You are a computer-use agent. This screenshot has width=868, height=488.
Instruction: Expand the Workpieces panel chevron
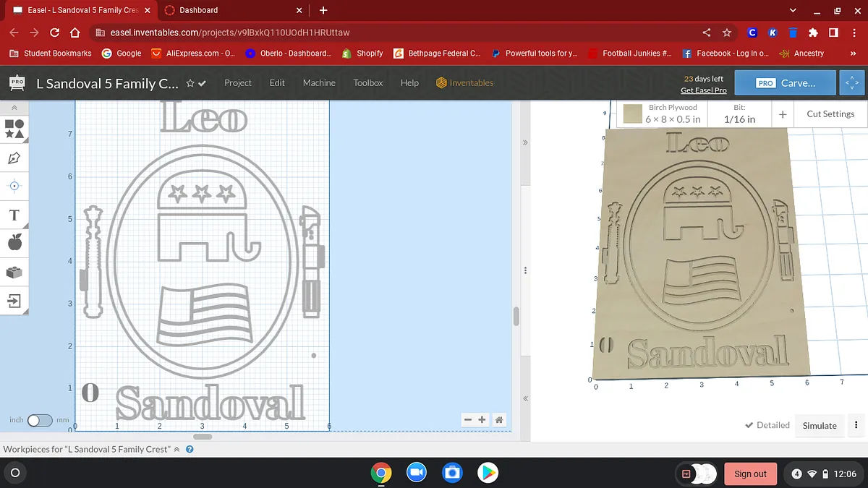click(x=176, y=449)
